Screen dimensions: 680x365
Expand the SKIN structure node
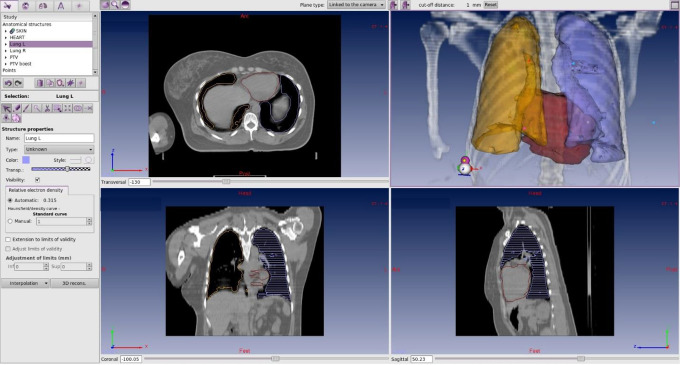pos(6,31)
